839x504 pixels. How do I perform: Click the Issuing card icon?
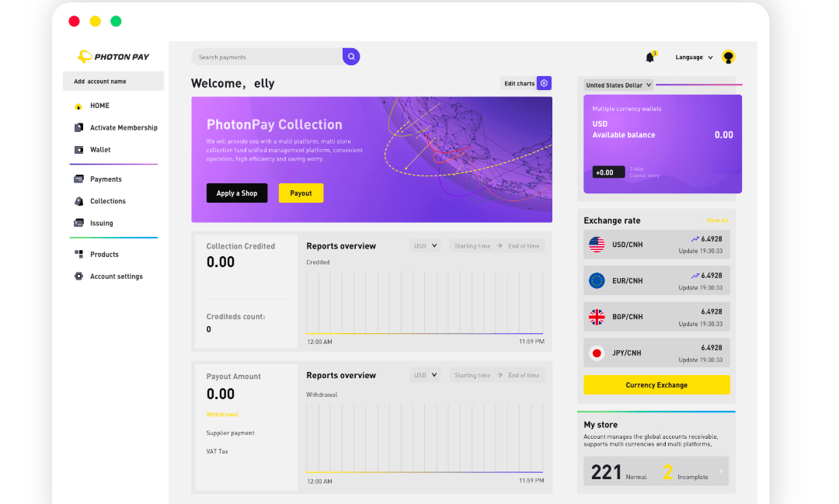click(78, 223)
